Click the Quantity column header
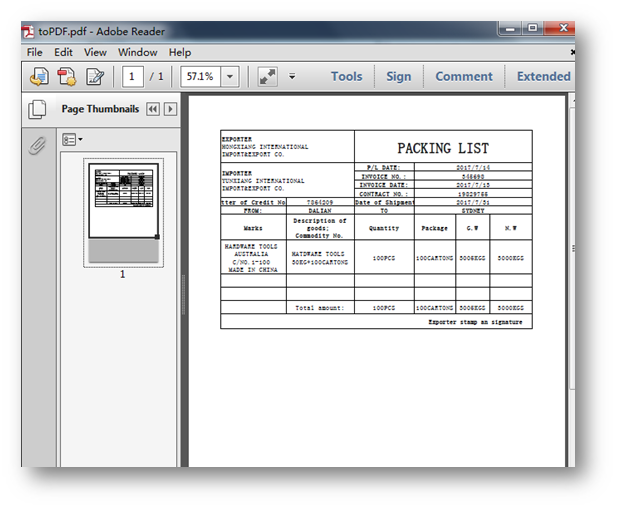The image size is (617, 509). [x=384, y=228]
